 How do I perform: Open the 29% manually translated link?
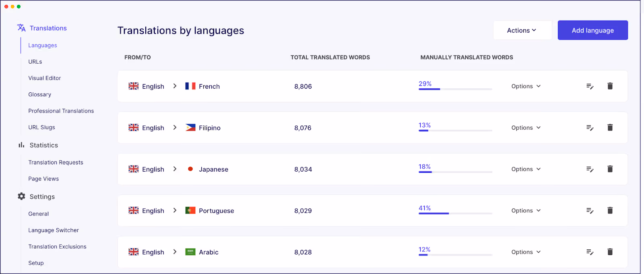click(x=425, y=84)
